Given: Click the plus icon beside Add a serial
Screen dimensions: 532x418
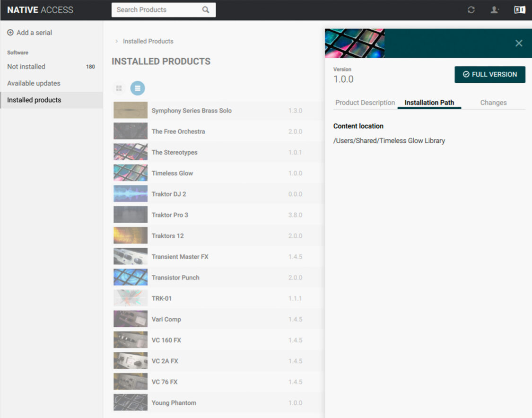Looking at the screenshot, I should pyautogui.click(x=10, y=33).
